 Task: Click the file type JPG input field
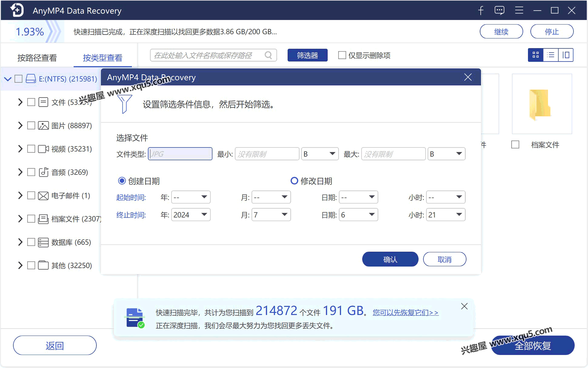tap(180, 154)
